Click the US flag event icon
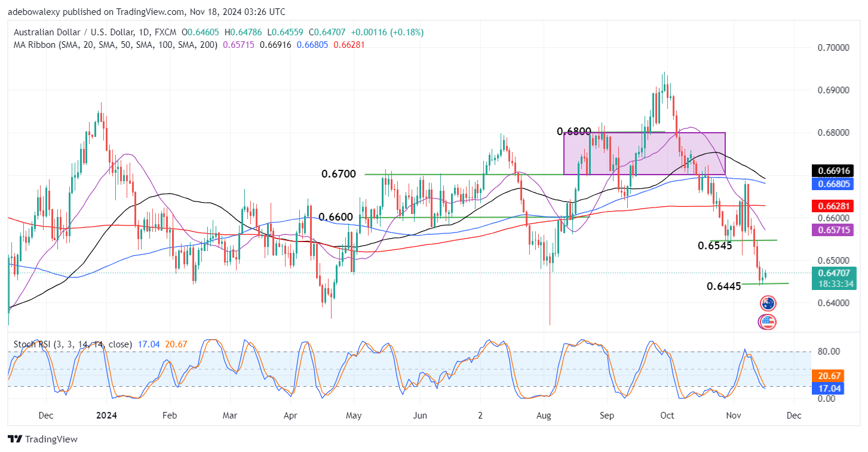This screenshot has height=452, width=868. pos(767,322)
